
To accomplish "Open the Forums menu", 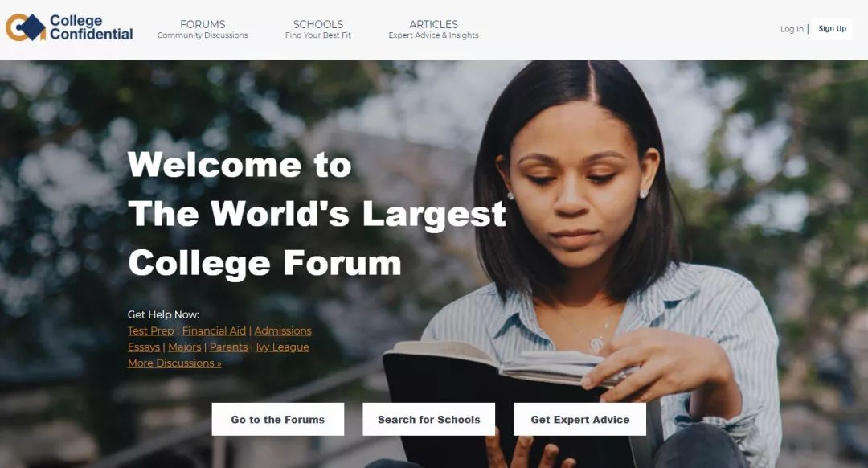I will point(203,30).
